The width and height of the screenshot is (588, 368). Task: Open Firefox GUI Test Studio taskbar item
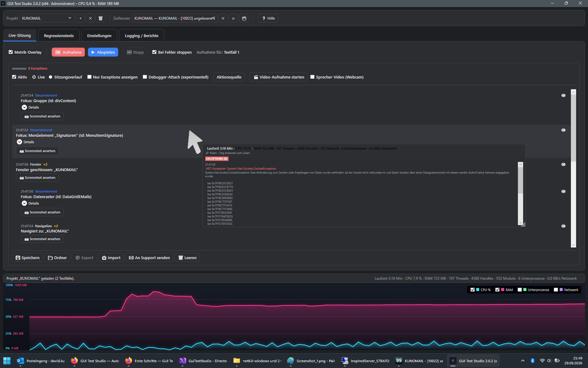point(95,361)
